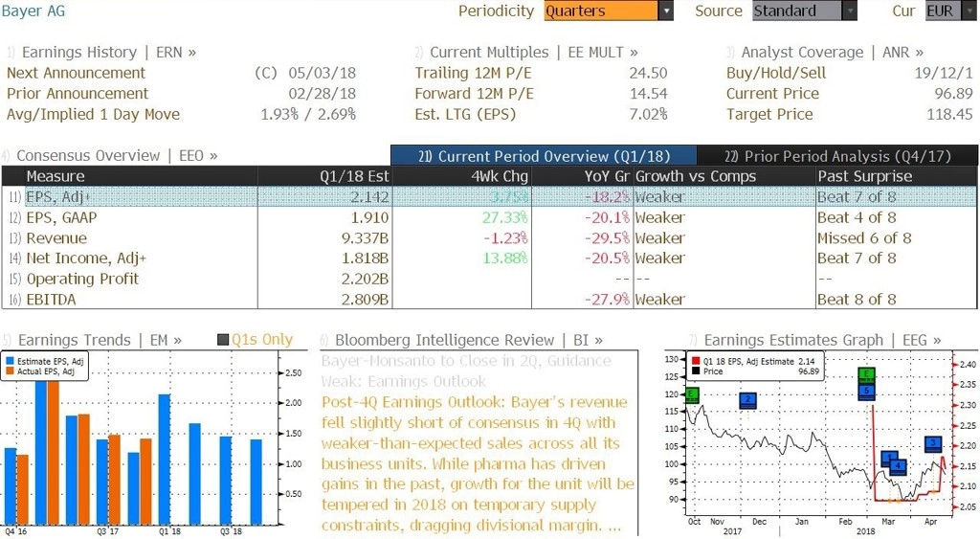Select the Operating Profit row

[x=489, y=279]
